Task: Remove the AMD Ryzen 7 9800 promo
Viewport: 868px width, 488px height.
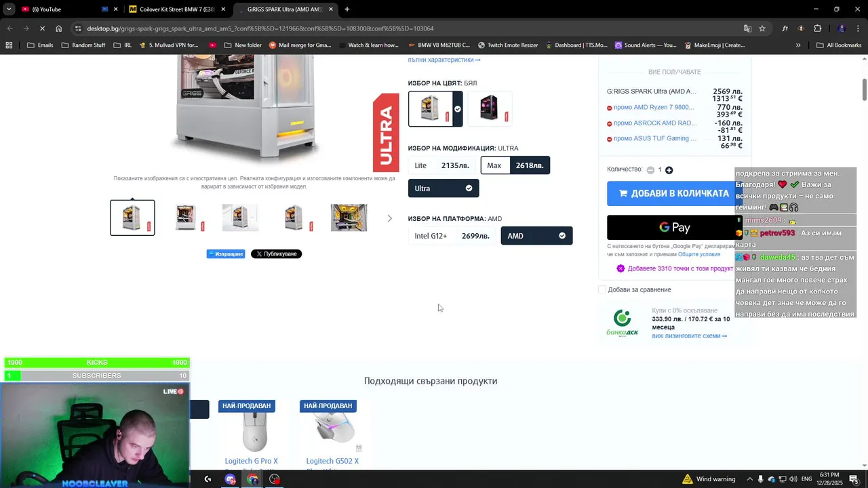Action: (x=610, y=108)
